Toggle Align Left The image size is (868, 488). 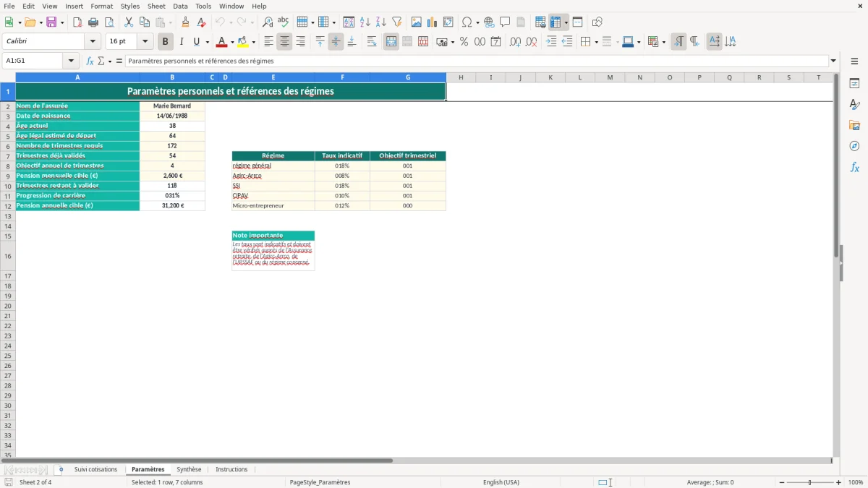click(x=268, y=42)
